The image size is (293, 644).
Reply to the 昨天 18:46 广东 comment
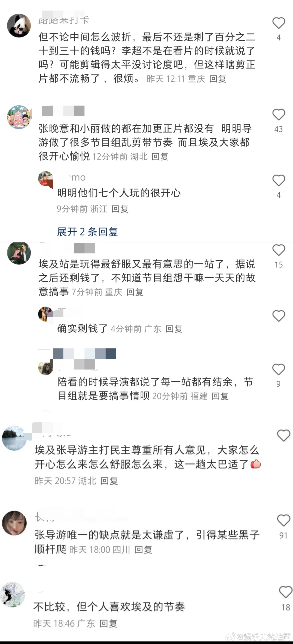[108, 624]
